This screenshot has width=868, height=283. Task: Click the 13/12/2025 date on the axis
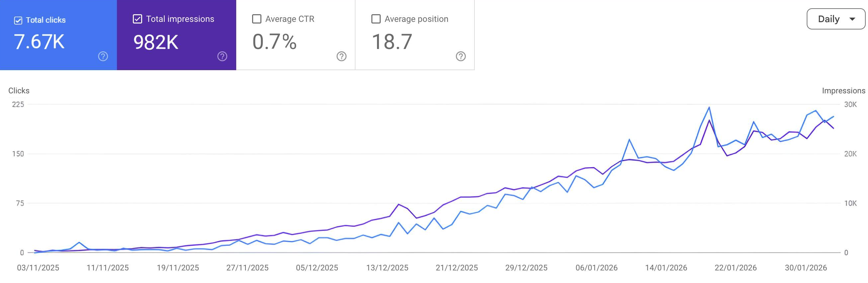coord(387,268)
